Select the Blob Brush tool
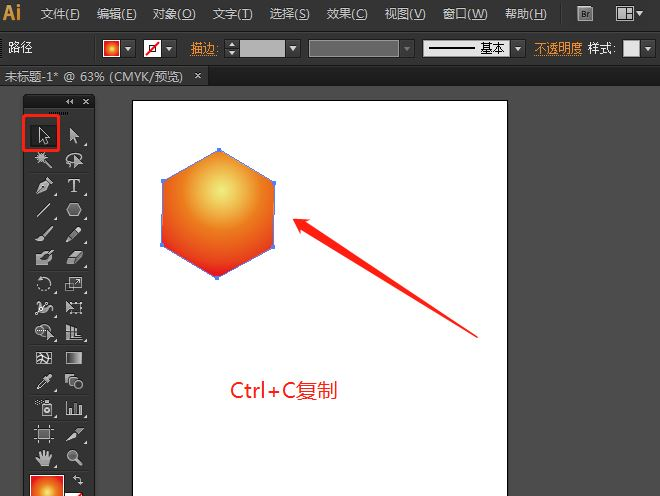This screenshot has width=660, height=496. 44,258
